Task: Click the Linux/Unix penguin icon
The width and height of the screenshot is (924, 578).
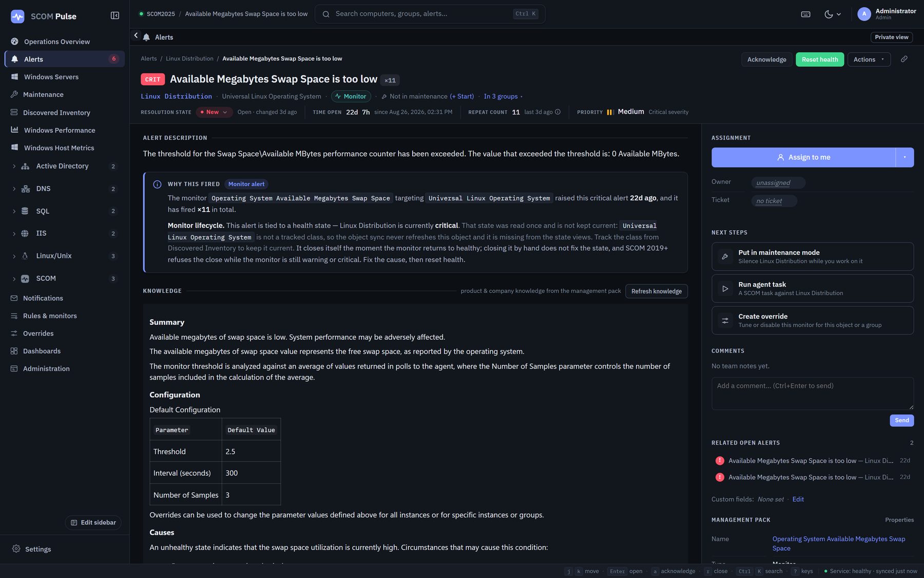Action: (25, 256)
